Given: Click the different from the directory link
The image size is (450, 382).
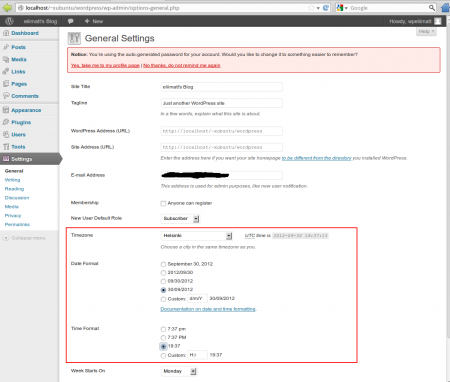Looking at the screenshot, I should 317,158.
